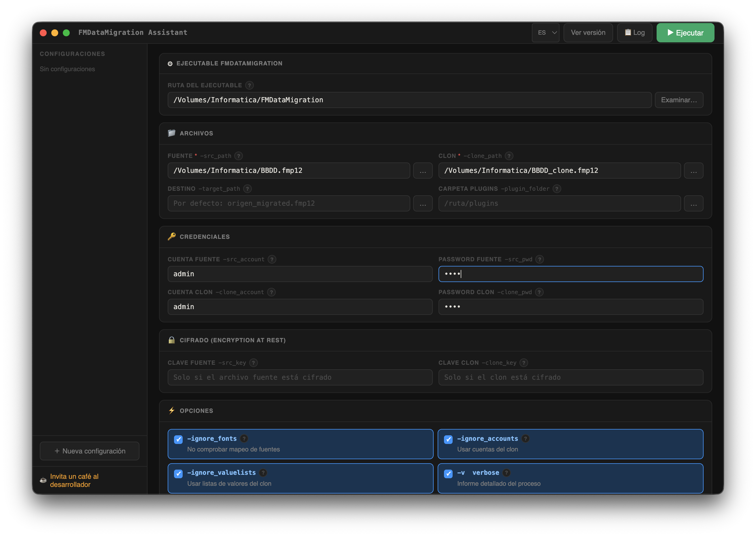Click help icon for -ignore_accounts
This screenshot has height=537, width=756.
click(x=526, y=439)
